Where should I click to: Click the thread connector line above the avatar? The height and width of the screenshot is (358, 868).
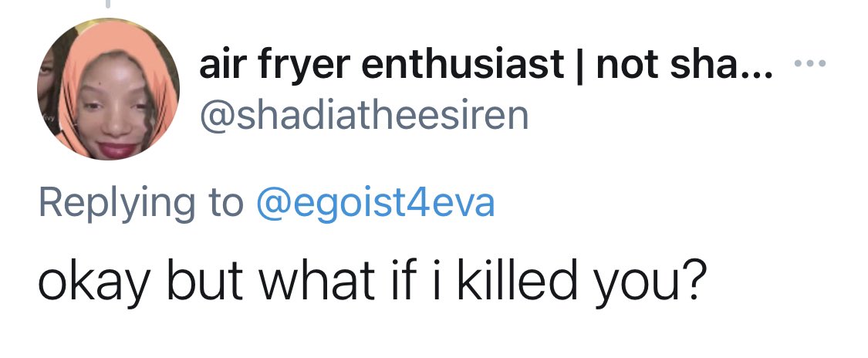click(107, 5)
